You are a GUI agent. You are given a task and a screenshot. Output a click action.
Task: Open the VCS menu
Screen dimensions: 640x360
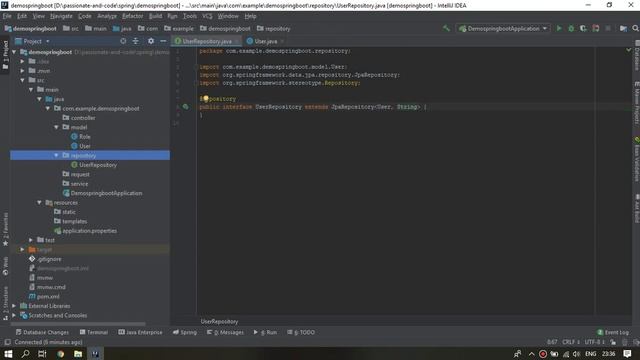[207, 16]
